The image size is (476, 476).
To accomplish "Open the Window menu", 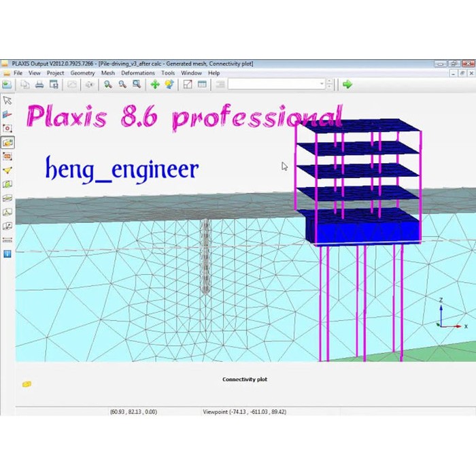I will pos(191,73).
